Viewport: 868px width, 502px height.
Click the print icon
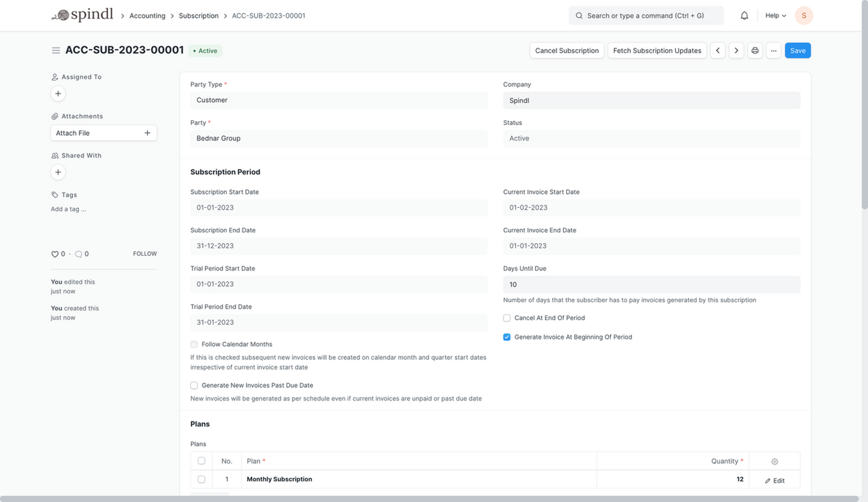coord(755,51)
